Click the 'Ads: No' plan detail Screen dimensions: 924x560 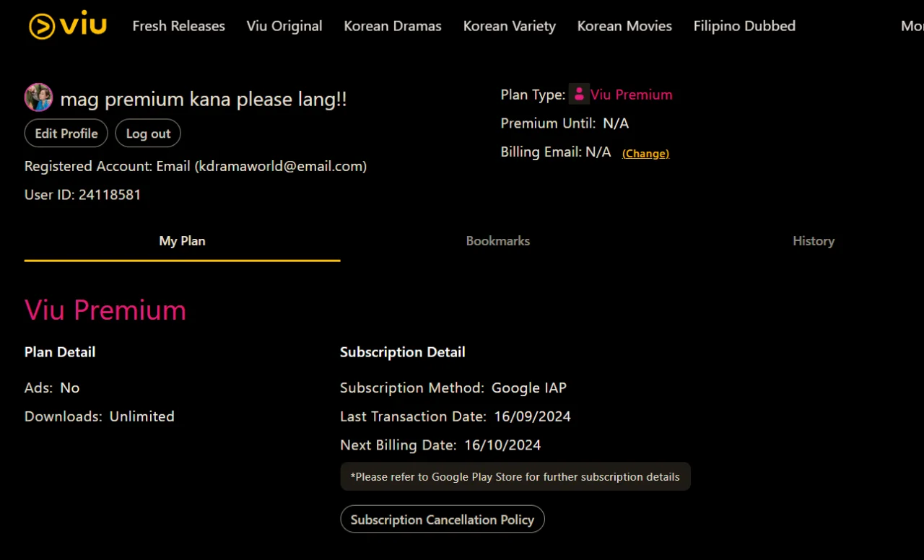pyautogui.click(x=52, y=388)
